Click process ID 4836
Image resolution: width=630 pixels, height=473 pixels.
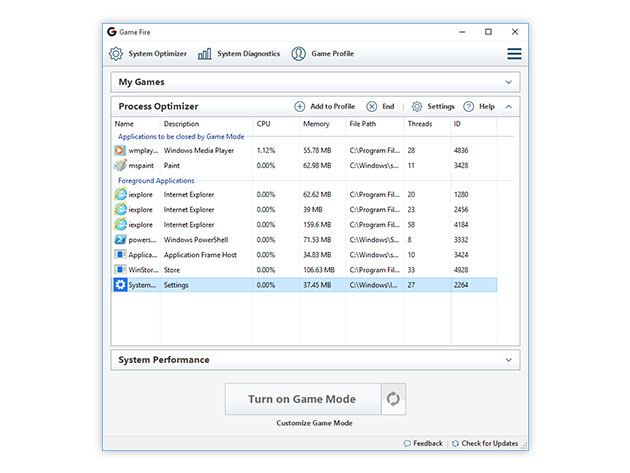point(461,151)
